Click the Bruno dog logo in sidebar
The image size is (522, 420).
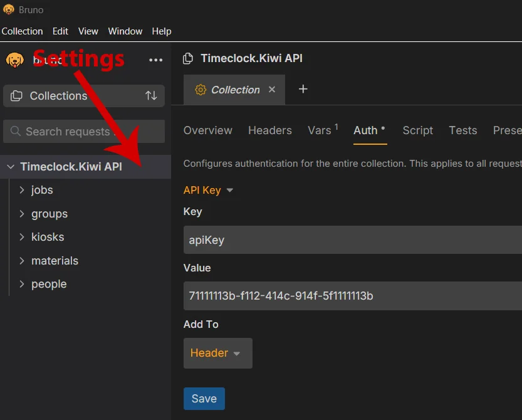pos(14,60)
